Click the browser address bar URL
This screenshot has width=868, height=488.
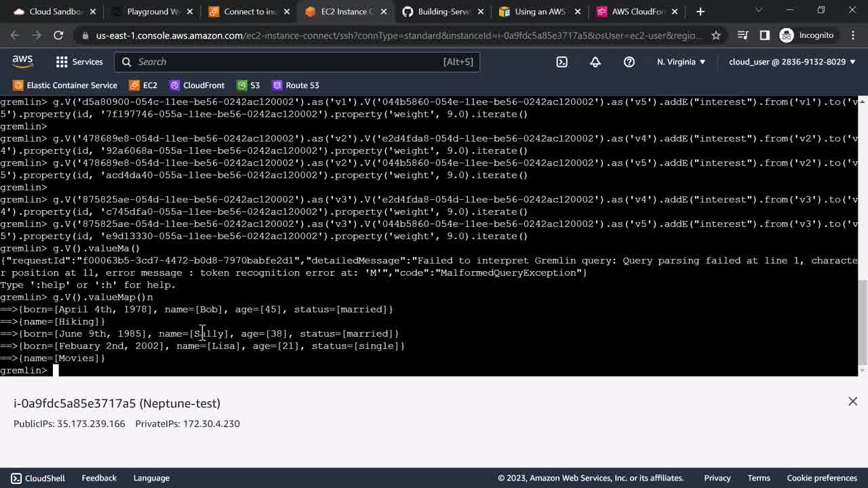point(399,35)
